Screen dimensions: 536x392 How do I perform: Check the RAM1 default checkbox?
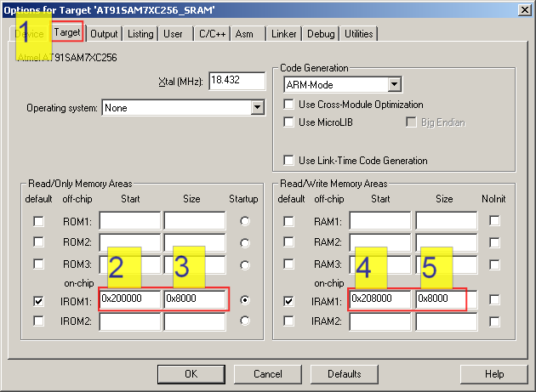click(x=289, y=221)
